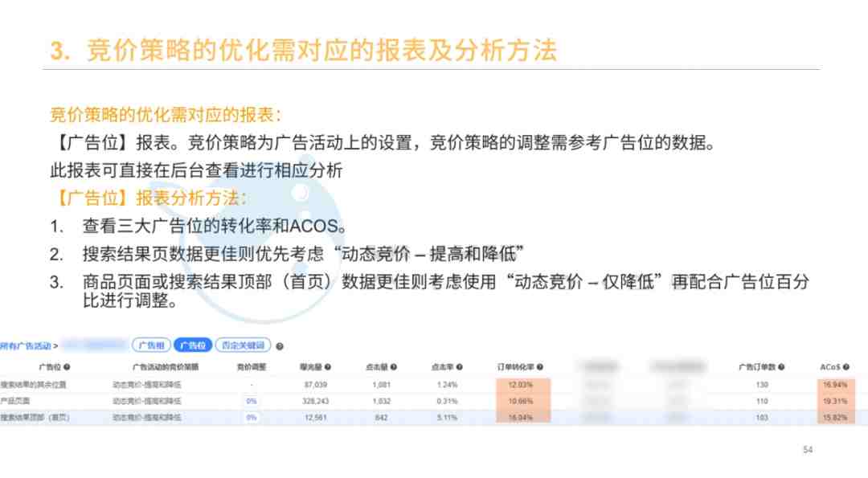The width and height of the screenshot is (868, 478).
Task: Click the line 此报表可直接在后台查看进行相应分析
Action: point(197,170)
